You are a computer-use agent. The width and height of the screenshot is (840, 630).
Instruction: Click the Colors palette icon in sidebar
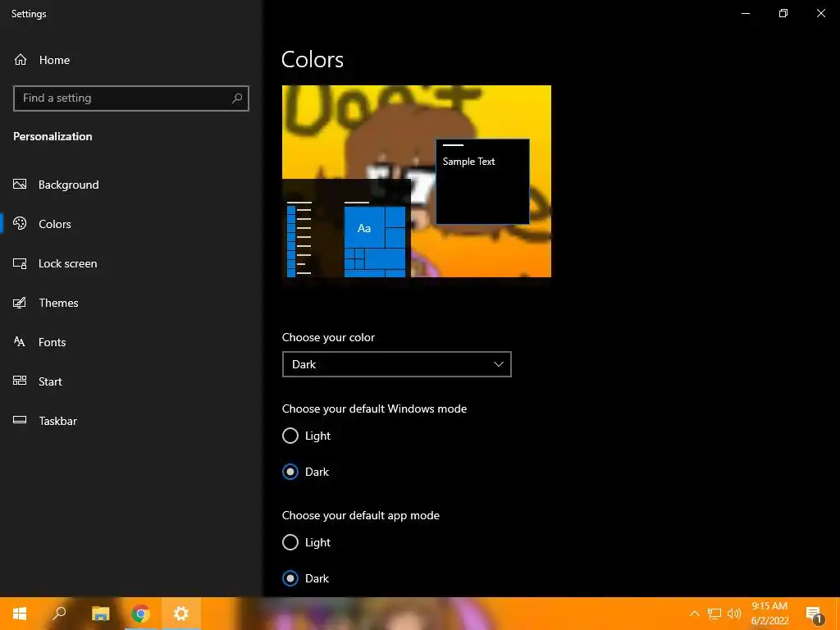20,223
